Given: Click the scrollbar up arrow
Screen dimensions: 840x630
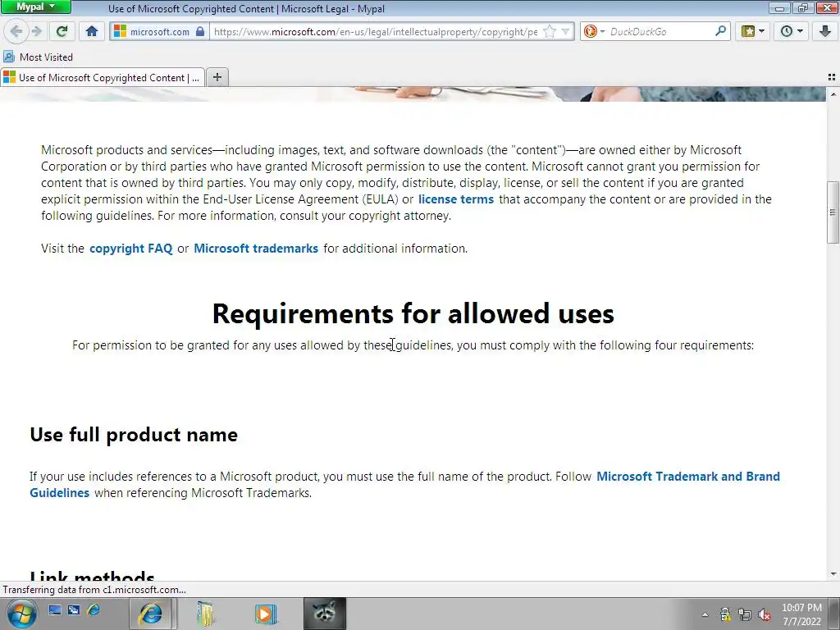Looking at the screenshot, I should (x=833, y=95).
